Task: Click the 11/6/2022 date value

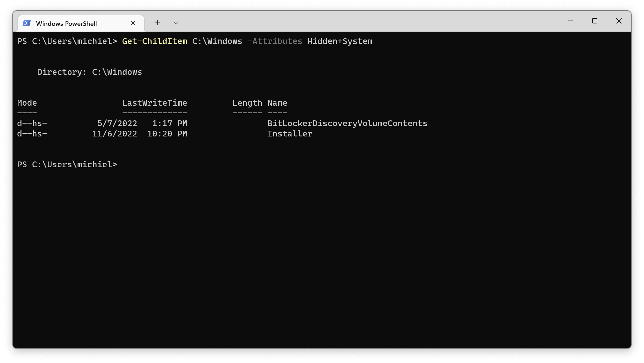Action: point(115,134)
